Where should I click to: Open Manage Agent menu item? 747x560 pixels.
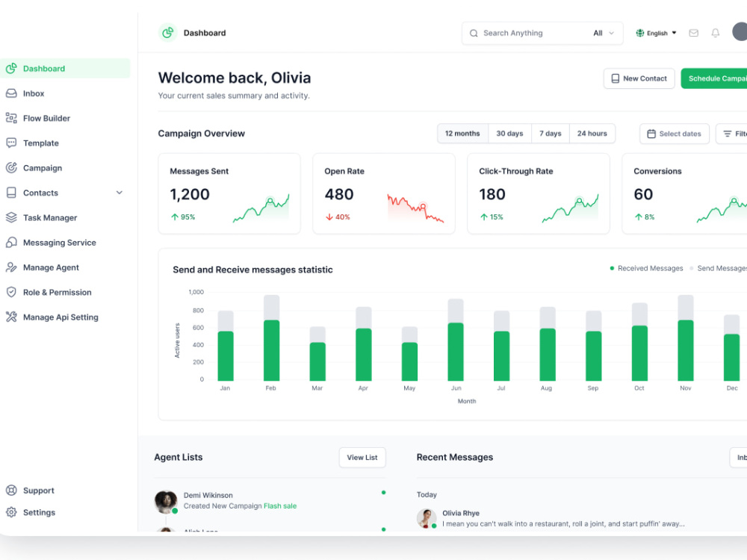pos(65,267)
